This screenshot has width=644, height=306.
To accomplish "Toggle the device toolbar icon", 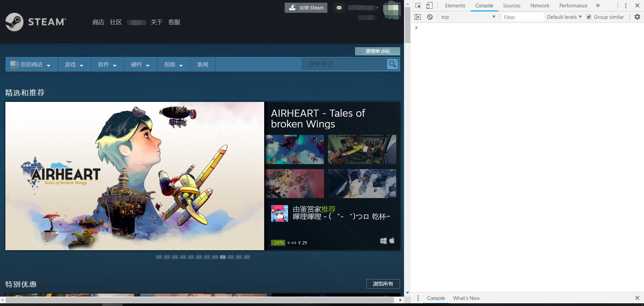I will (x=429, y=6).
